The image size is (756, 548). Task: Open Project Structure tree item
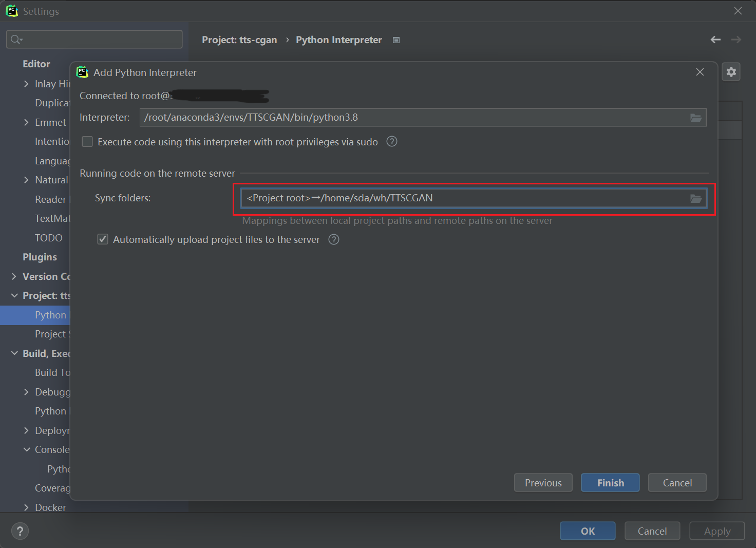(52, 334)
